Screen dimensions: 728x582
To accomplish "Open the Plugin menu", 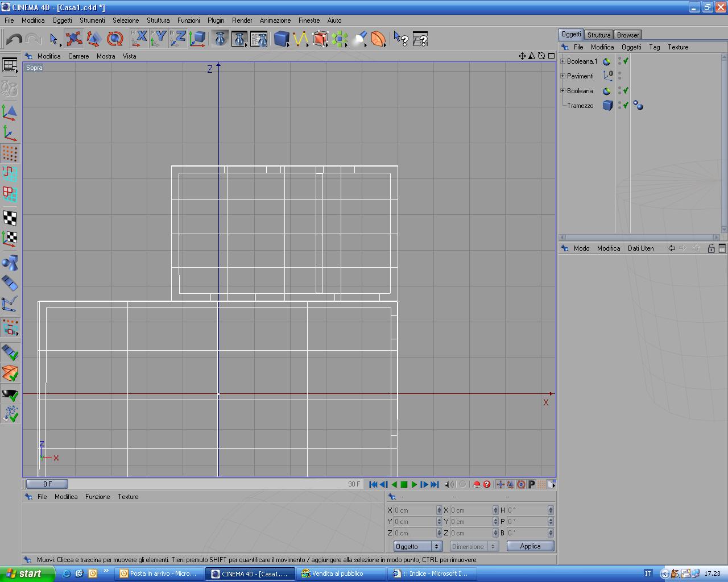I will 216,20.
